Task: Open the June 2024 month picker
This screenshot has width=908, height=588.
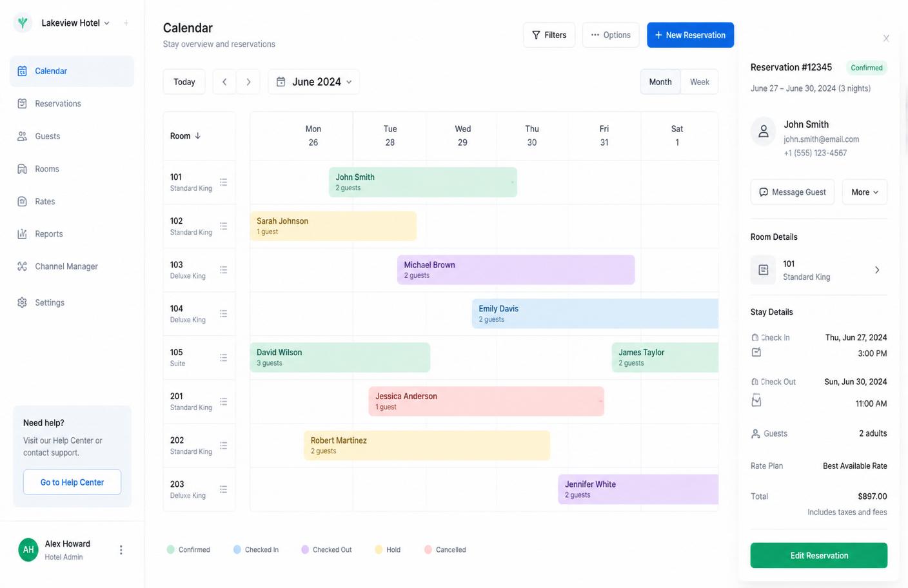Action: [x=314, y=82]
